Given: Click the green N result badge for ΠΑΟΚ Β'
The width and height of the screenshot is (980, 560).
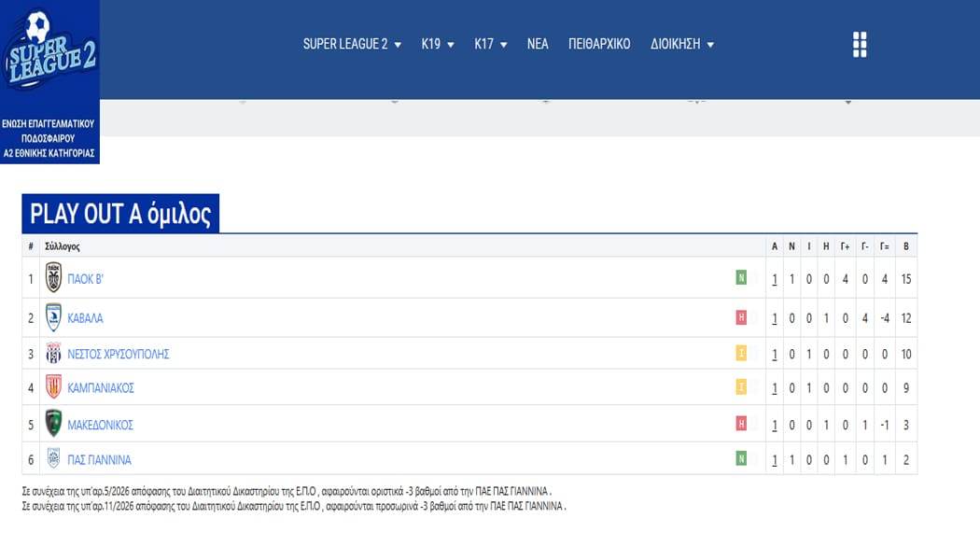Looking at the screenshot, I should (x=741, y=277).
